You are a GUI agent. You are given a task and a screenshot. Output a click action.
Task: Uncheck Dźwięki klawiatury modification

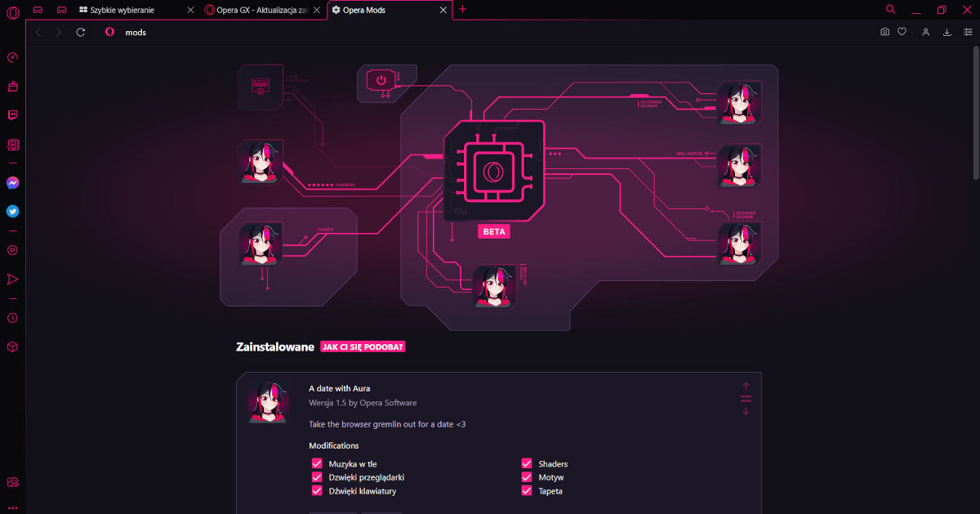pos(317,491)
